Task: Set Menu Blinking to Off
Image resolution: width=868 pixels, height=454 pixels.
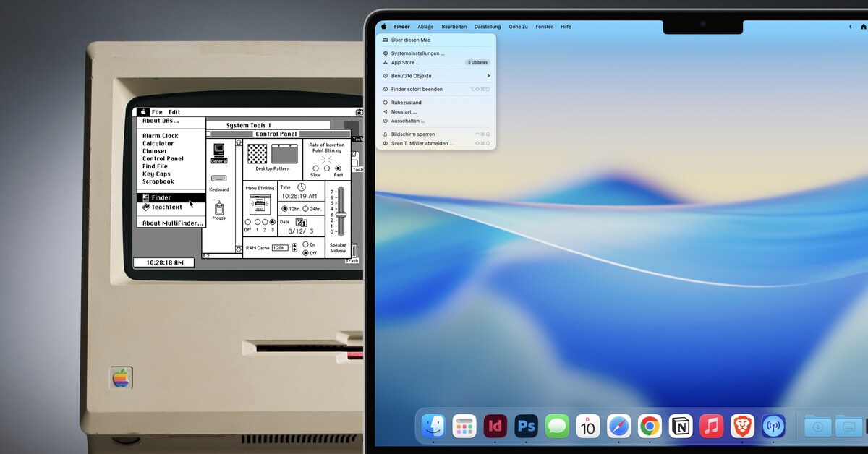Action: click(247, 223)
